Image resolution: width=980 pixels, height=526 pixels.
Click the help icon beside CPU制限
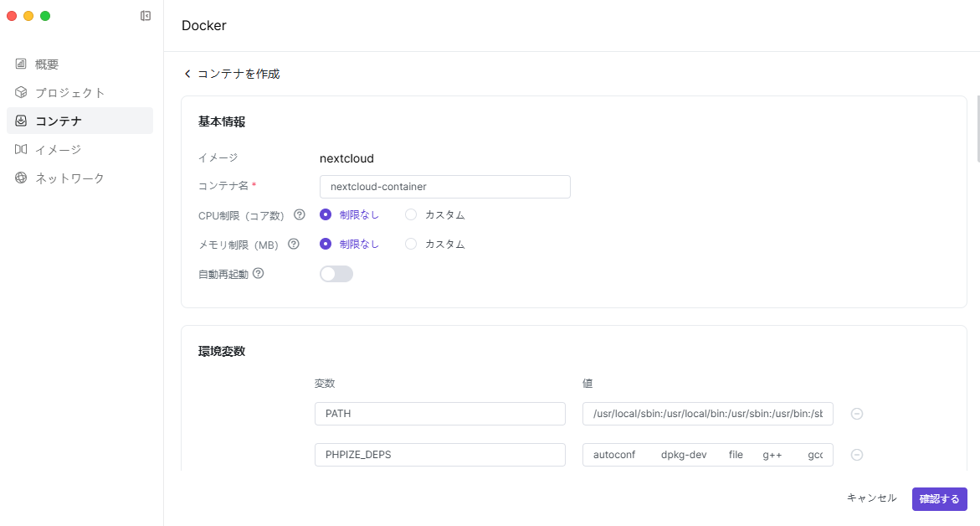point(300,214)
